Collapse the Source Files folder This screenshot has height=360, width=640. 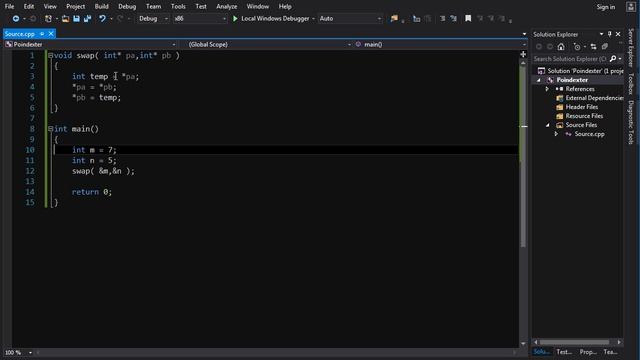pyautogui.click(x=547, y=125)
